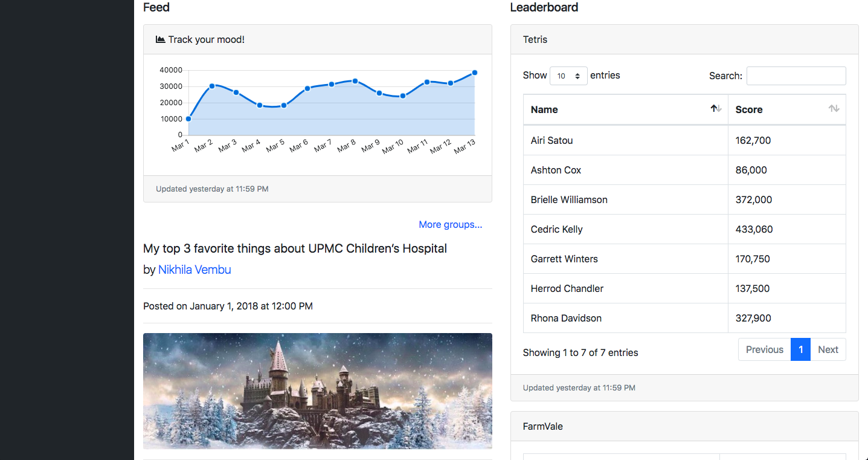Go to Next page of leaderboard
The width and height of the screenshot is (868, 460).
[x=828, y=349]
